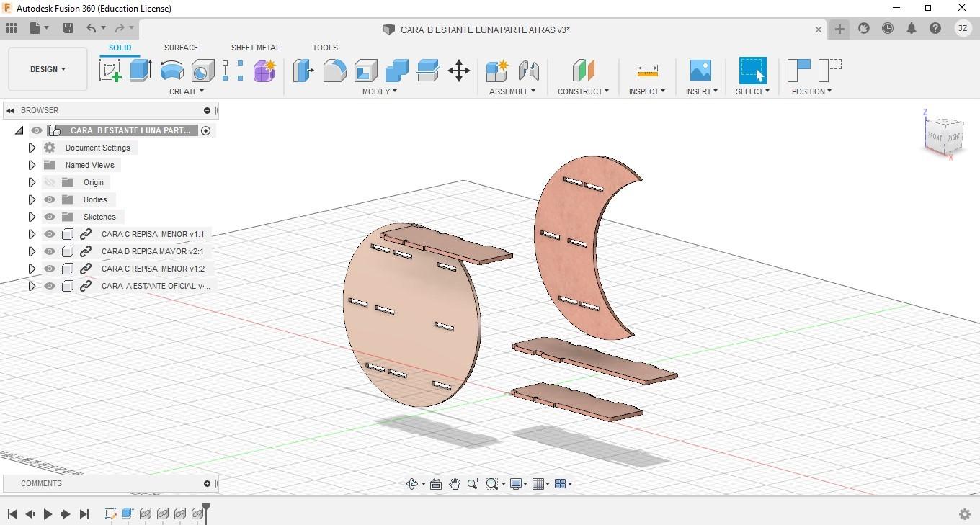The width and height of the screenshot is (980, 525).
Task: Open the MODIFY menu
Action: coord(379,91)
